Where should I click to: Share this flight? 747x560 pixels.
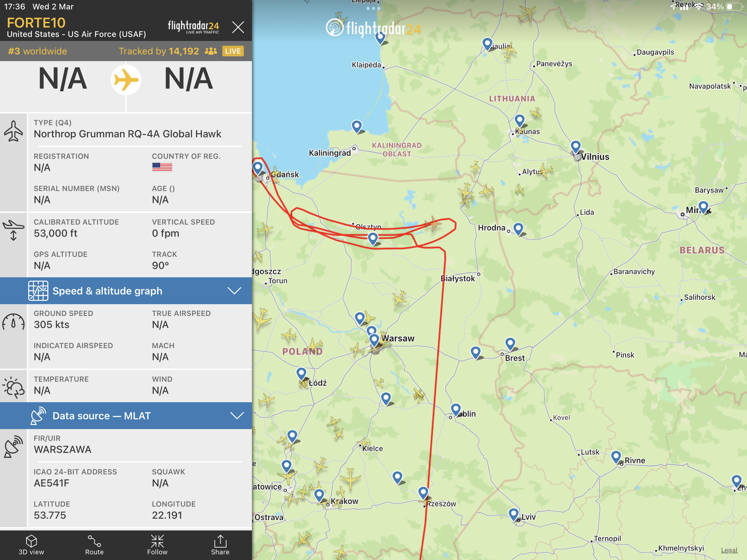pos(220,545)
